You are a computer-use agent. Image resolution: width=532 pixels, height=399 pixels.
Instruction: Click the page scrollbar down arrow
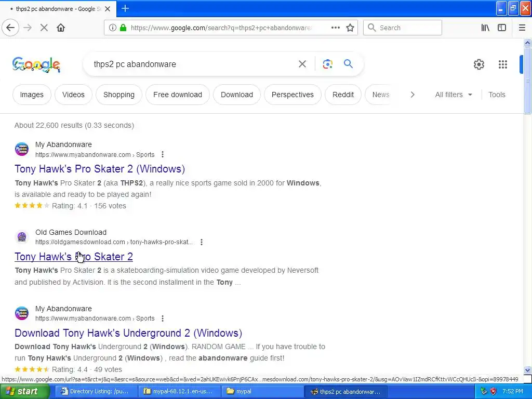click(x=528, y=370)
